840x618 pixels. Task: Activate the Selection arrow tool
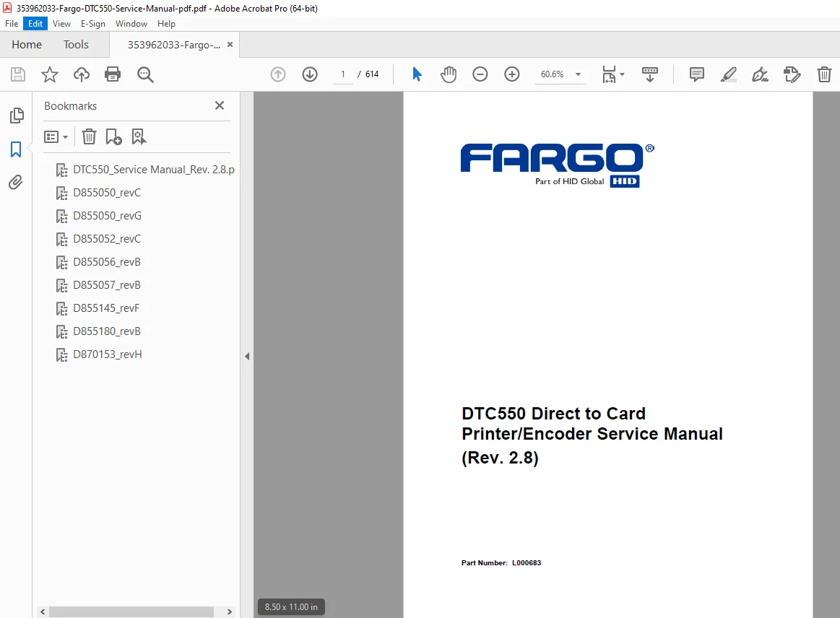417,74
